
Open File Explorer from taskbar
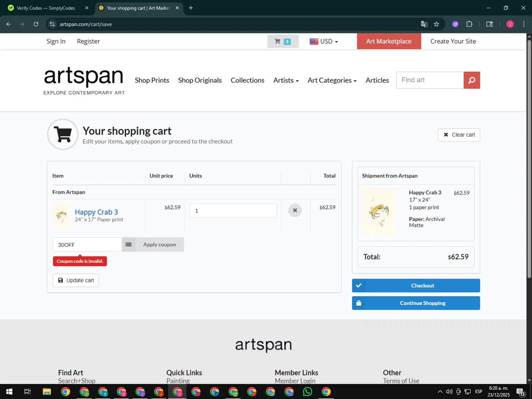tap(47, 392)
